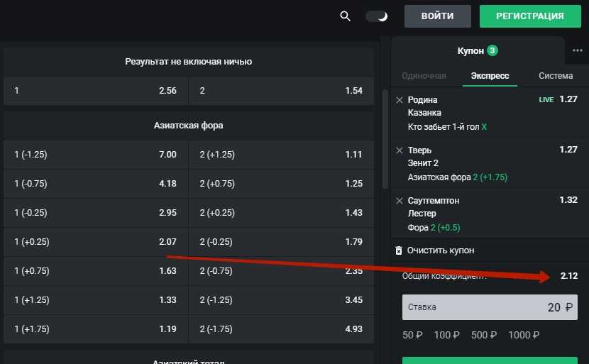Pick handicap 2 (+0.25) at 1.43
589x364 pixels.
pos(282,213)
